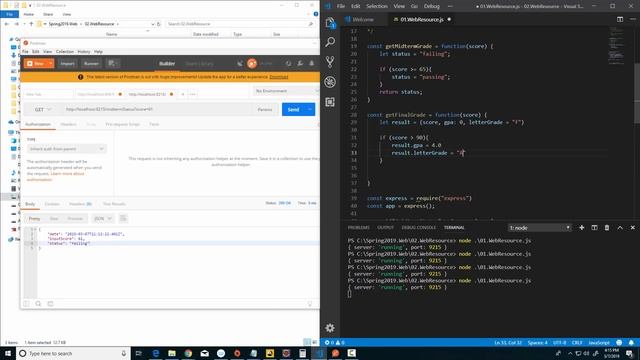
Task: Click the wrap lines icon in response viewer
Action: click(123, 218)
